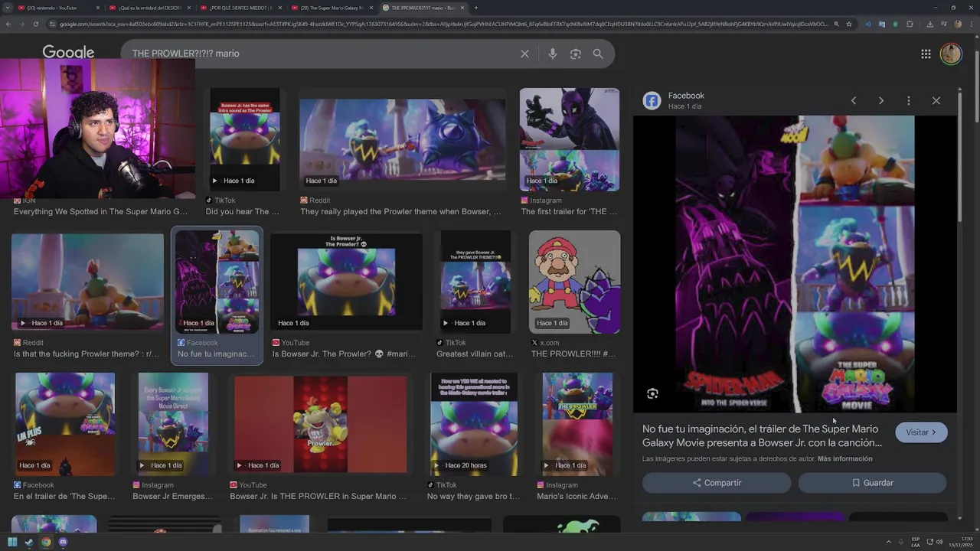The image size is (980, 551).
Task: Click the search field 'THE PROWLER?!?!? mario'
Action: point(322,54)
